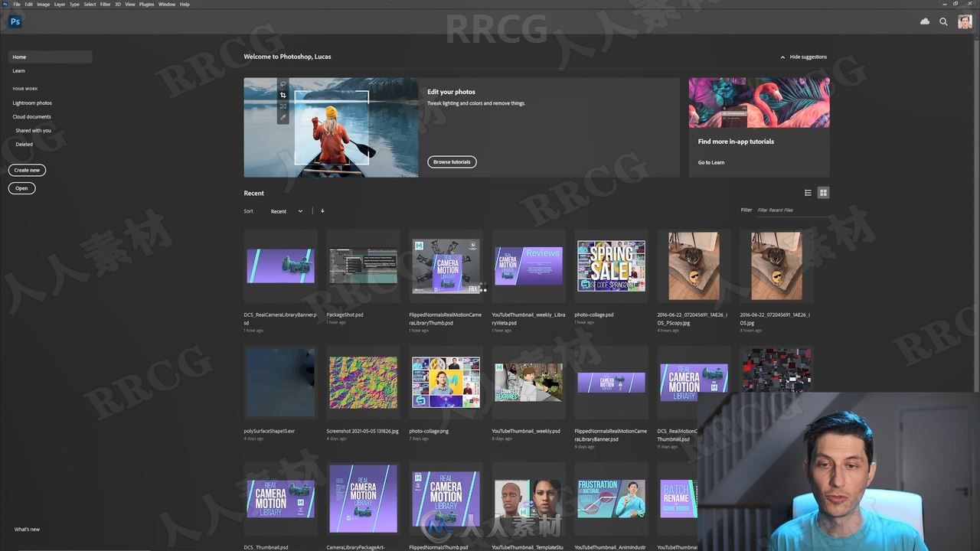Open PackageShot.psd thumbnail
The width and height of the screenshot is (980, 551).
tap(363, 266)
